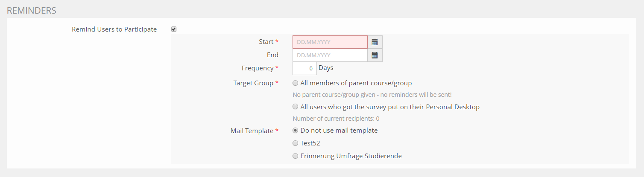Select All members of parent course/group
The width and height of the screenshot is (644, 177).
click(296, 83)
